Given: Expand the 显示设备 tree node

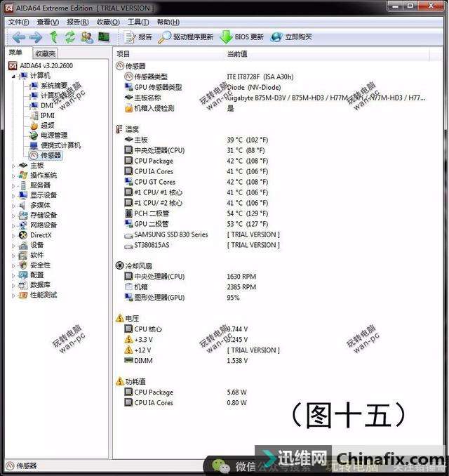Looking at the screenshot, I should (x=13, y=196).
